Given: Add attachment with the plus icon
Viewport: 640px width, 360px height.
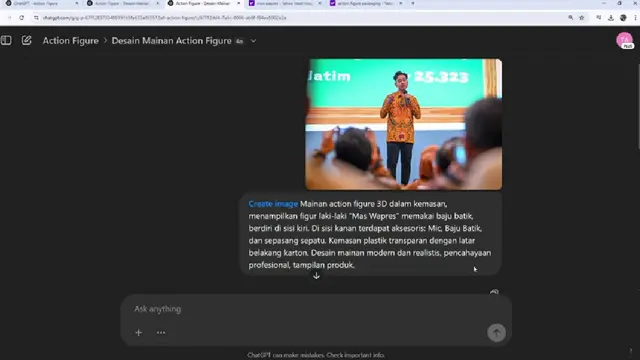Looking at the screenshot, I should tap(138, 333).
